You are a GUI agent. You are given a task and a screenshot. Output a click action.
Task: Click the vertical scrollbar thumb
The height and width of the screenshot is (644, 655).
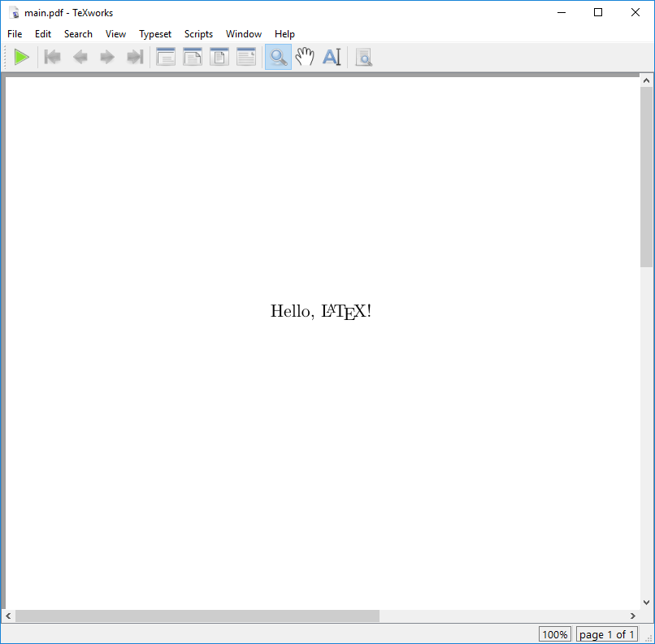(646, 177)
